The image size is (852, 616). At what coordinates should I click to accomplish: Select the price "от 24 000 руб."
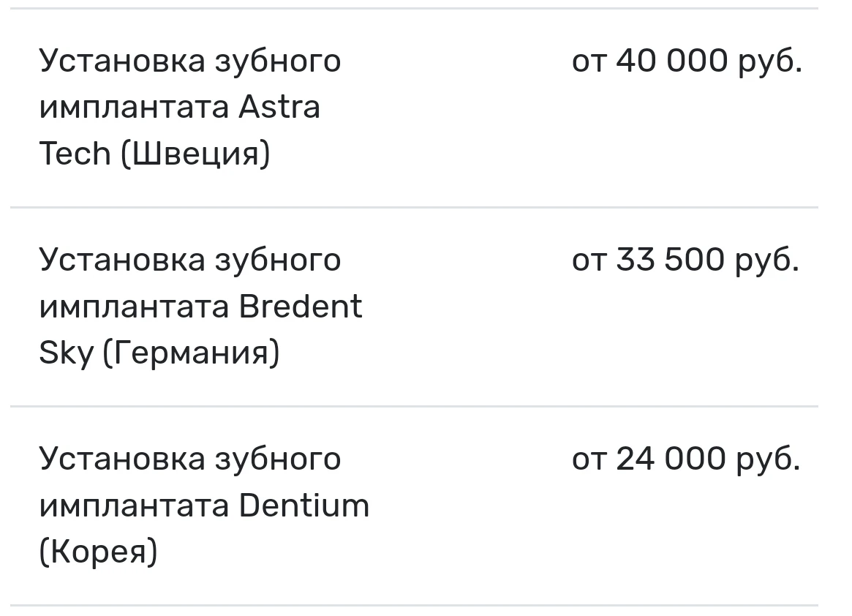click(x=685, y=459)
